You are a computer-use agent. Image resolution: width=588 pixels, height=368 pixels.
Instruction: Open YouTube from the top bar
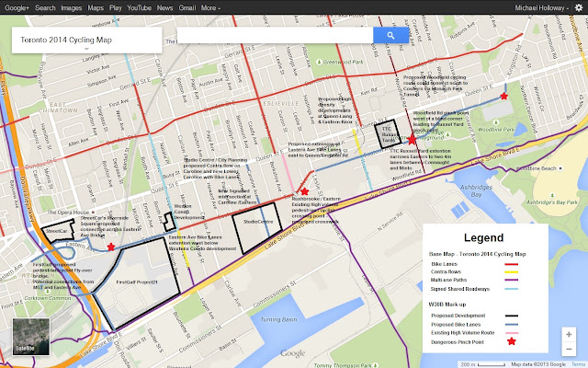[139, 7]
